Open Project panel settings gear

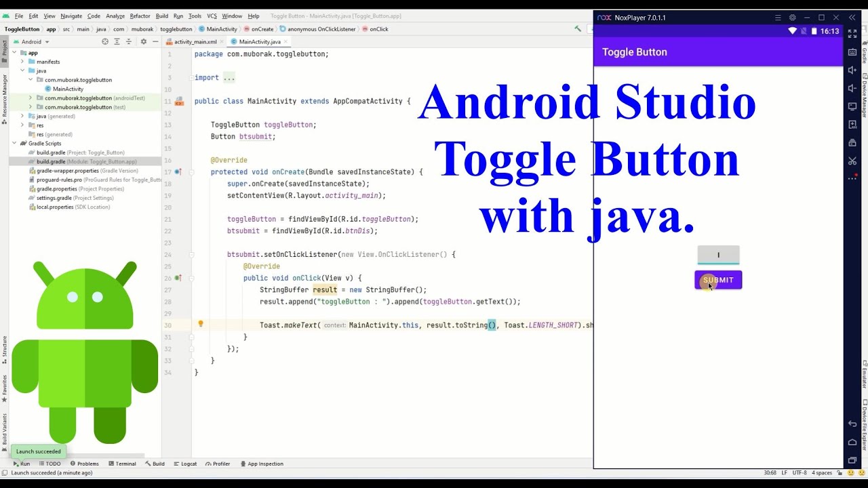pos(143,41)
